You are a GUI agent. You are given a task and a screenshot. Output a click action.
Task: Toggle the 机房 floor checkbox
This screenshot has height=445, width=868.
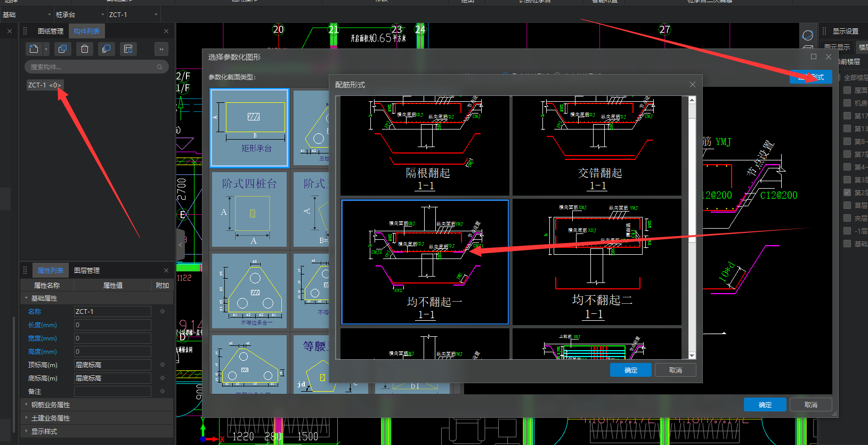(847, 103)
